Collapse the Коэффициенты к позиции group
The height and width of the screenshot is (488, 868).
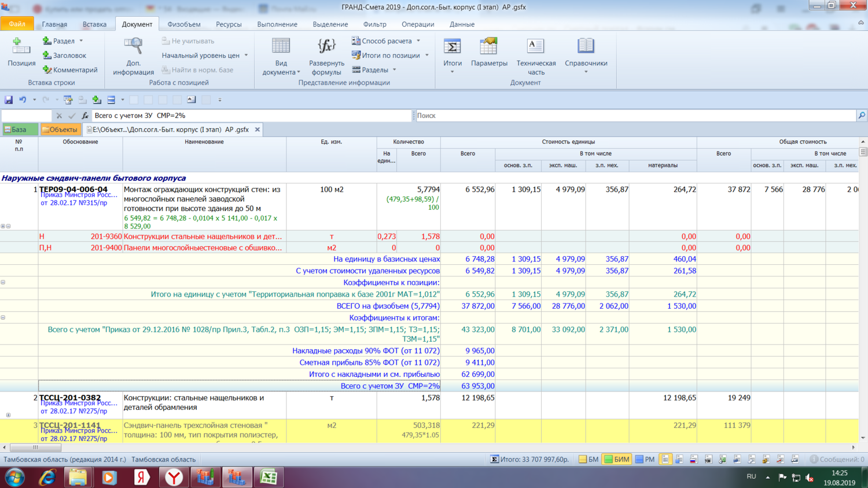pyautogui.click(x=3, y=283)
